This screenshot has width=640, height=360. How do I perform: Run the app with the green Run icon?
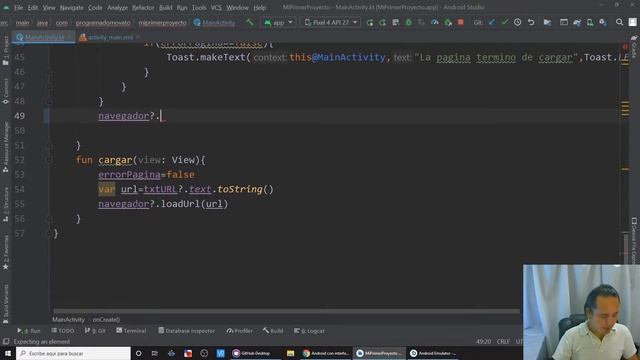pyautogui.click(x=370, y=22)
